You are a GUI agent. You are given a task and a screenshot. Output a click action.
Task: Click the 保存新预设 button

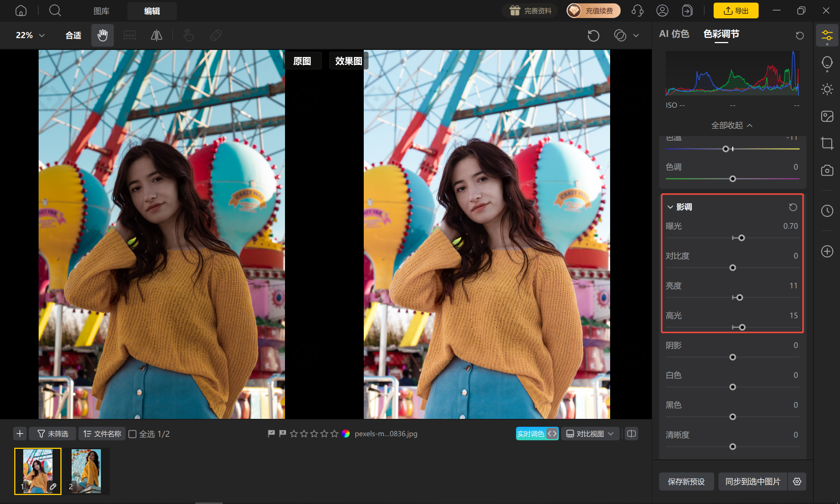[x=686, y=481]
